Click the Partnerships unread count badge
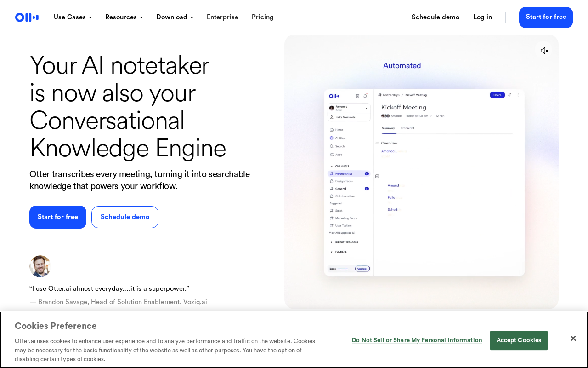The height and width of the screenshot is (368, 588). 367,174
